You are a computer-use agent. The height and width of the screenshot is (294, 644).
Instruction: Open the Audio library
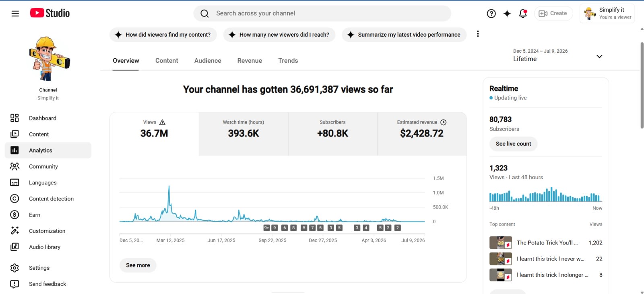[x=48, y=247]
